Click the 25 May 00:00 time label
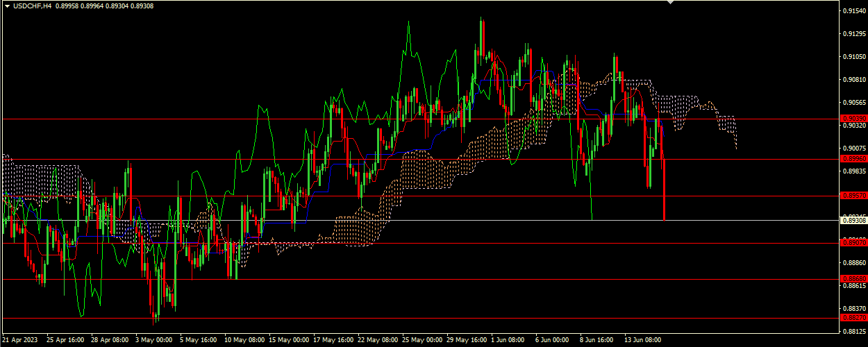This screenshot has width=868, height=347. [x=422, y=341]
